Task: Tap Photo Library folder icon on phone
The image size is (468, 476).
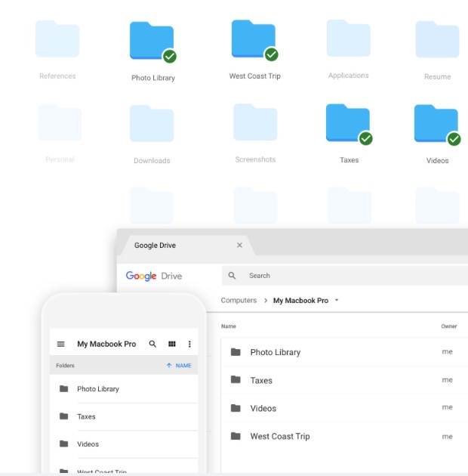Action: pyautogui.click(x=63, y=388)
